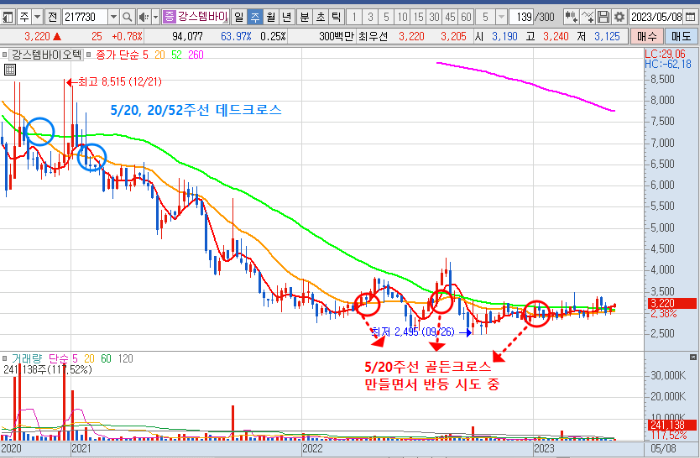Click the 52 moving average legend value
This screenshot has height=458, width=700.
(176, 55)
